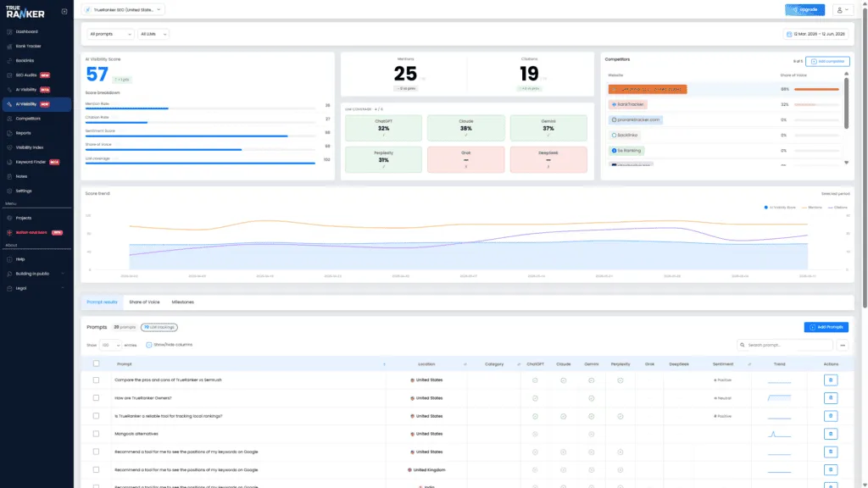The height and width of the screenshot is (488, 868).
Task: Check the Compare TrueRanker vs Semrush row
Action: (97, 380)
